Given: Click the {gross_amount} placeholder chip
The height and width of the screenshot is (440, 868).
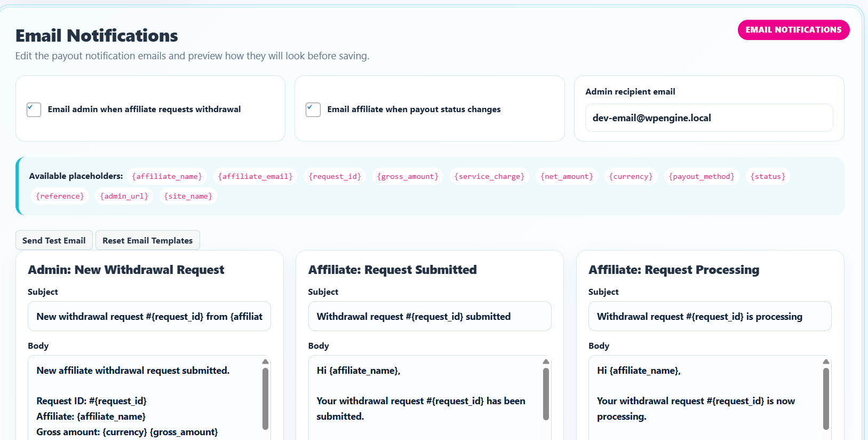Looking at the screenshot, I should tap(408, 176).
